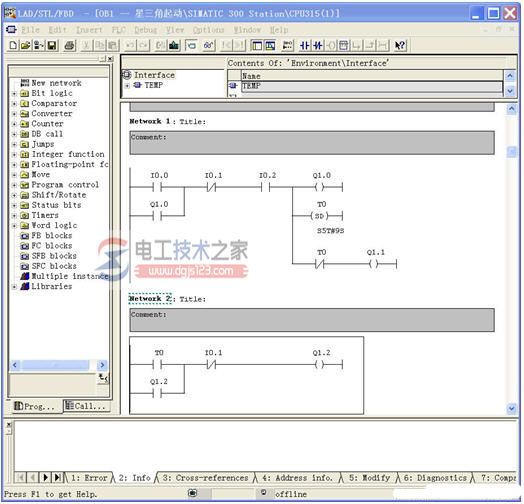Screen dimensions: 524x504
Task: Close the program elements pane
Action: 111,59
